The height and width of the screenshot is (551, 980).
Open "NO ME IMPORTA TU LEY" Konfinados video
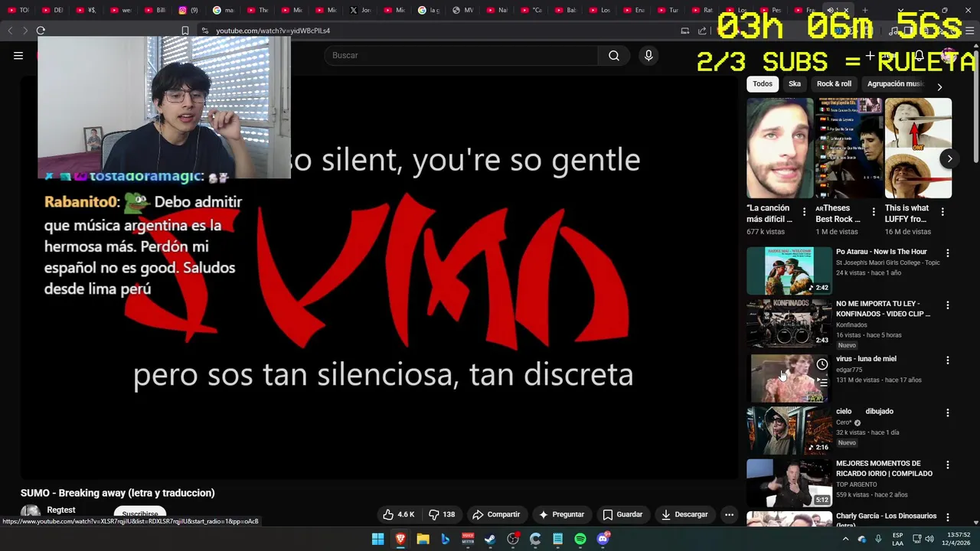click(x=883, y=308)
